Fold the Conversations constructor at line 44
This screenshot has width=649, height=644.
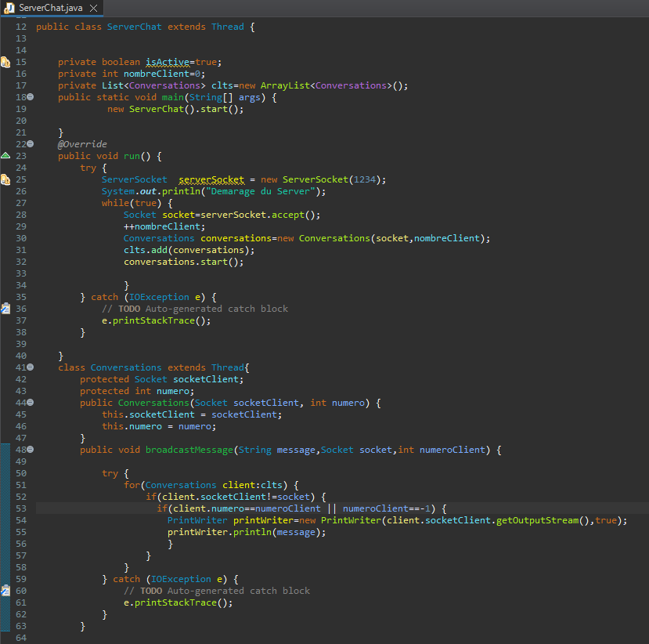(x=31, y=403)
